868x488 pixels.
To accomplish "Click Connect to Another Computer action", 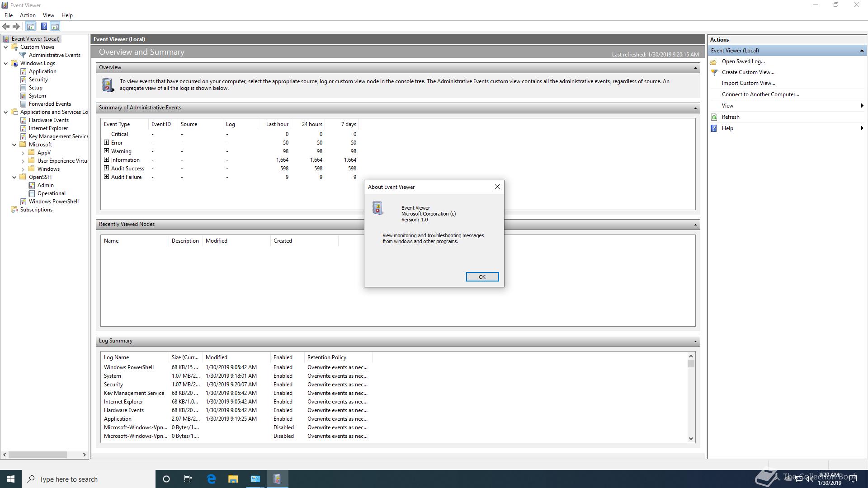I will pyautogui.click(x=760, y=94).
